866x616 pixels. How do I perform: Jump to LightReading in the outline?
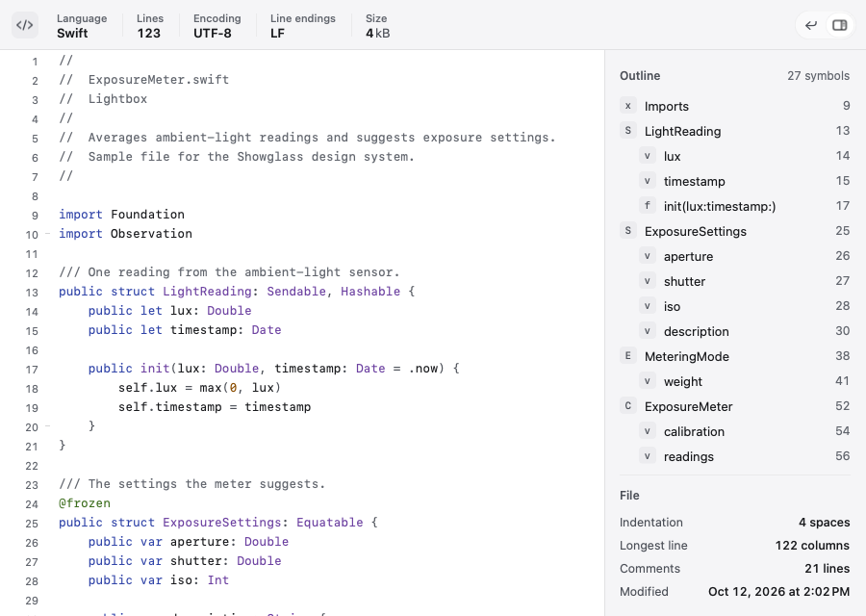click(734, 131)
